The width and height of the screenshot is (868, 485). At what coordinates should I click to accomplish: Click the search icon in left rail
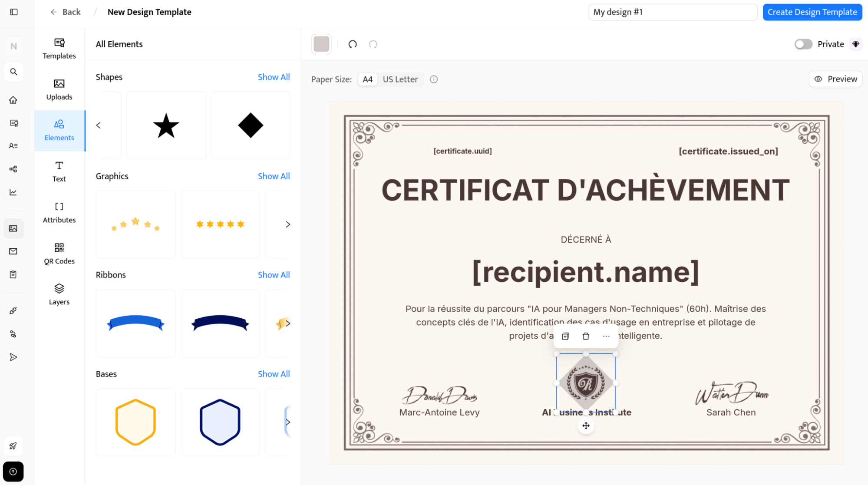[x=13, y=72]
